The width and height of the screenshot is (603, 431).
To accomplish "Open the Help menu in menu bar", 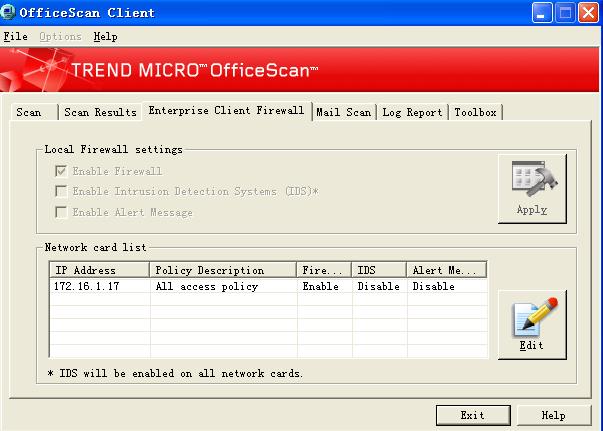I will [x=105, y=37].
